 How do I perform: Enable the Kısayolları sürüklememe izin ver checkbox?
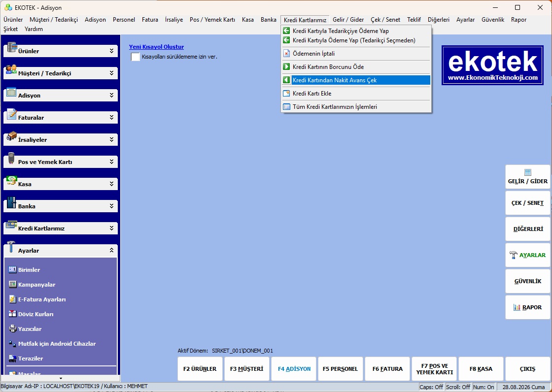[135, 57]
